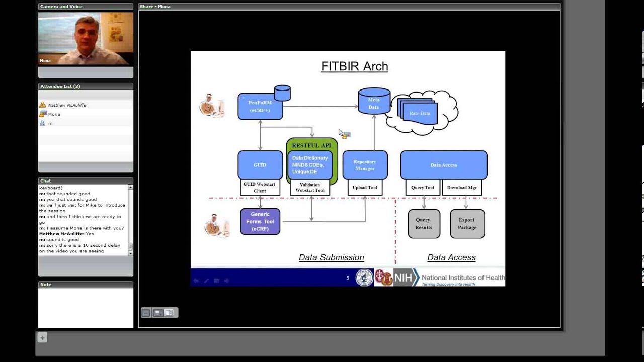This screenshot has width=644, height=362.
Task: Click the National Institutes of Health text
Action: (463, 277)
